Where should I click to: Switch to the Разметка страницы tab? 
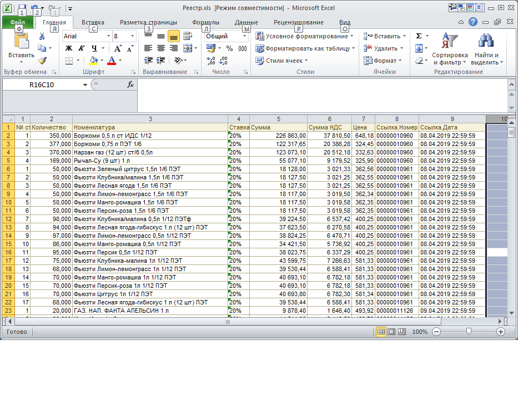pos(148,22)
